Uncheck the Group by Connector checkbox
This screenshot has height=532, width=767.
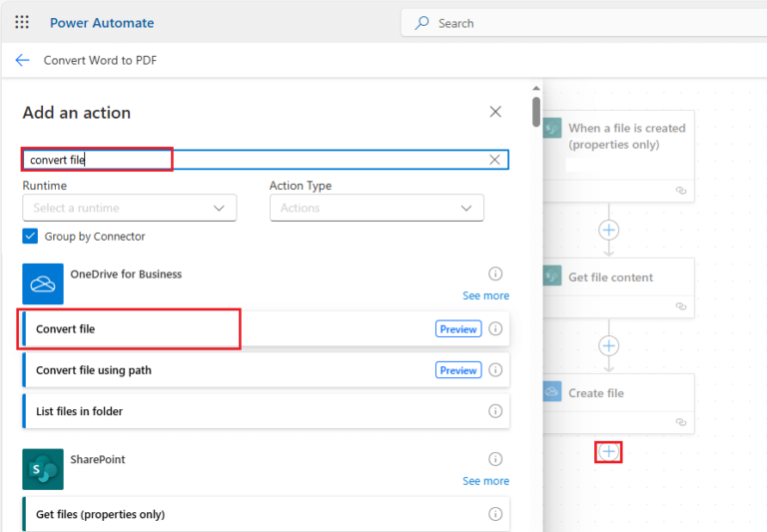(x=30, y=237)
